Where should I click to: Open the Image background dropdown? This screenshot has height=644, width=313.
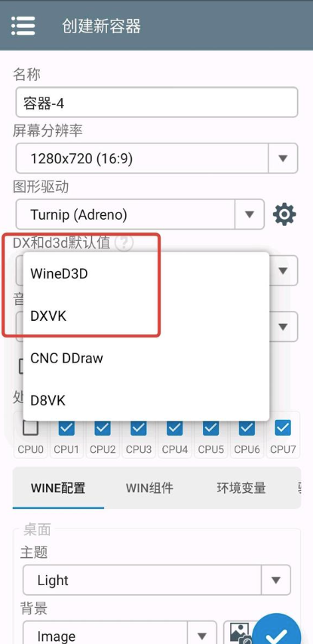[119, 633]
